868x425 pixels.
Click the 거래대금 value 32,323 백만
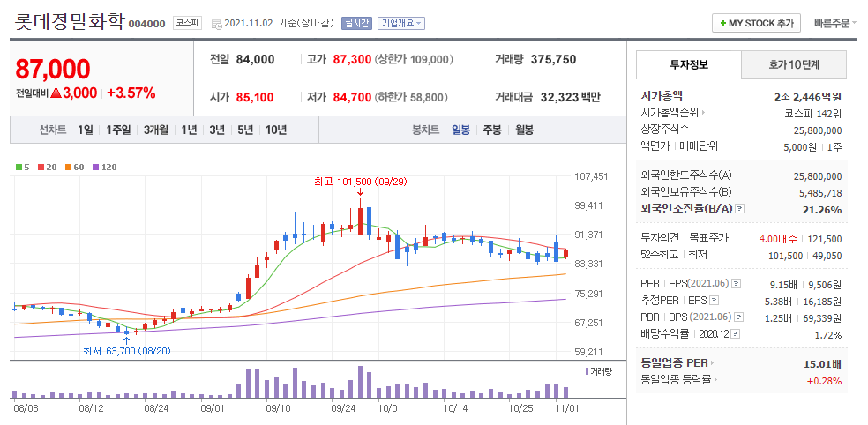coord(570,97)
